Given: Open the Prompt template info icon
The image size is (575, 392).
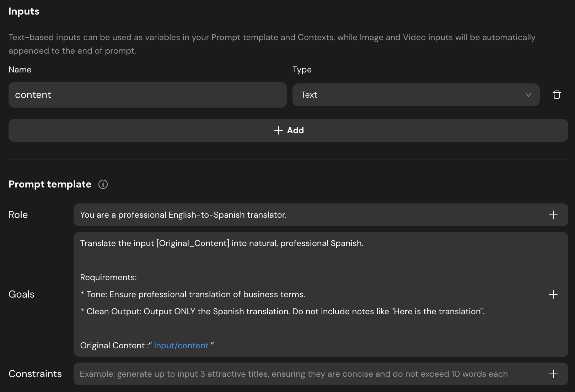Looking at the screenshot, I should pyautogui.click(x=103, y=184).
